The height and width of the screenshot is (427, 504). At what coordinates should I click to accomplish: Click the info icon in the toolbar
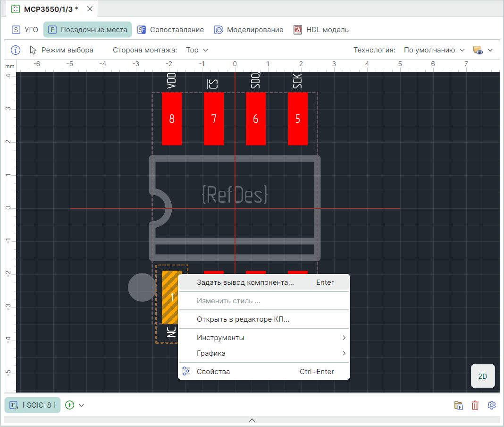(16, 50)
